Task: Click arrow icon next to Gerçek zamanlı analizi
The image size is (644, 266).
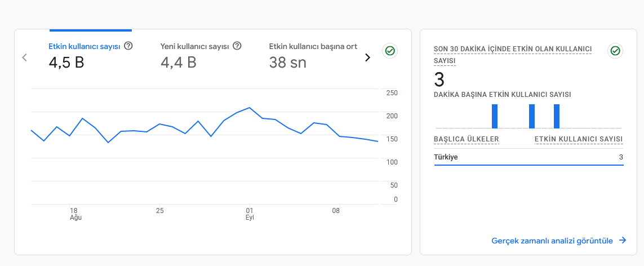Action: coord(623,241)
